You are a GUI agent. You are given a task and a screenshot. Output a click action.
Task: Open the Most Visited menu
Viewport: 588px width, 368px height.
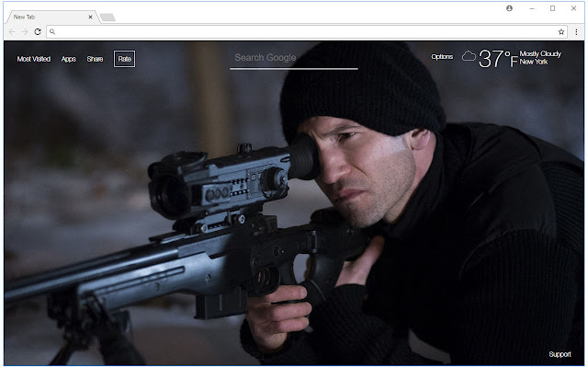tap(34, 59)
